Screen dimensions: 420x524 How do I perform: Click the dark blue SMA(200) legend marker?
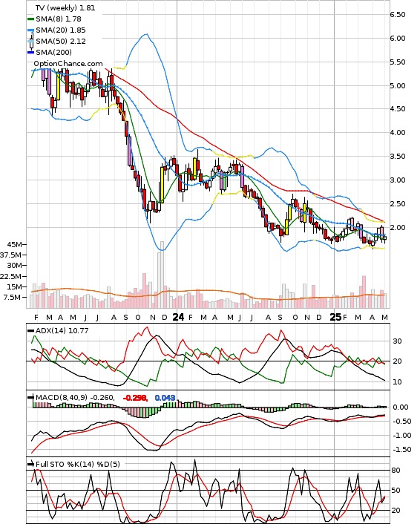pyautogui.click(x=30, y=52)
